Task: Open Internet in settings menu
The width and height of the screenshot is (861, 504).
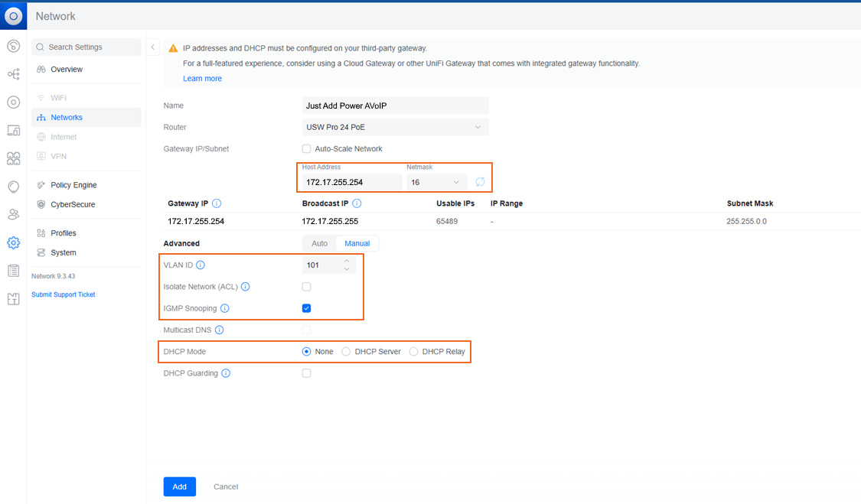Action: [x=86, y=137]
